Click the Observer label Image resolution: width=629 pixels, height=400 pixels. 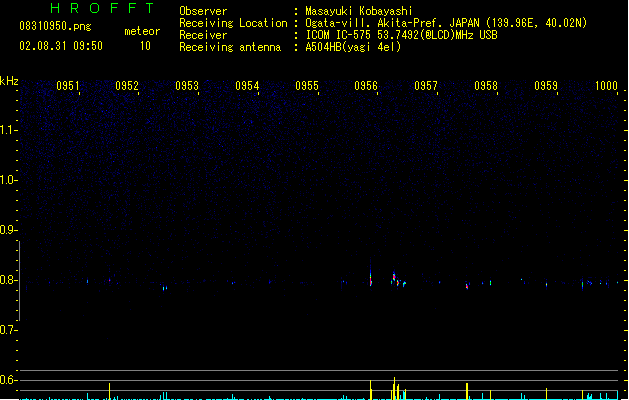pyautogui.click(x=203, y=11)
